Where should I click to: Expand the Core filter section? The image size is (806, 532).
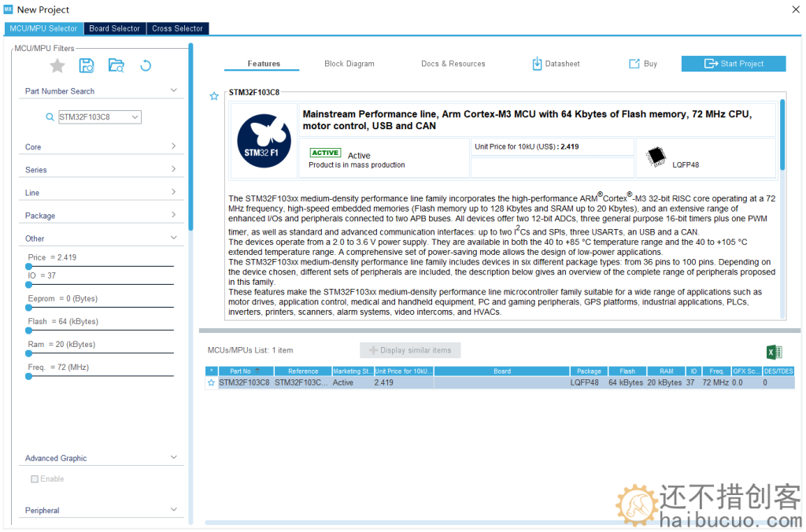tap(174, 146)
